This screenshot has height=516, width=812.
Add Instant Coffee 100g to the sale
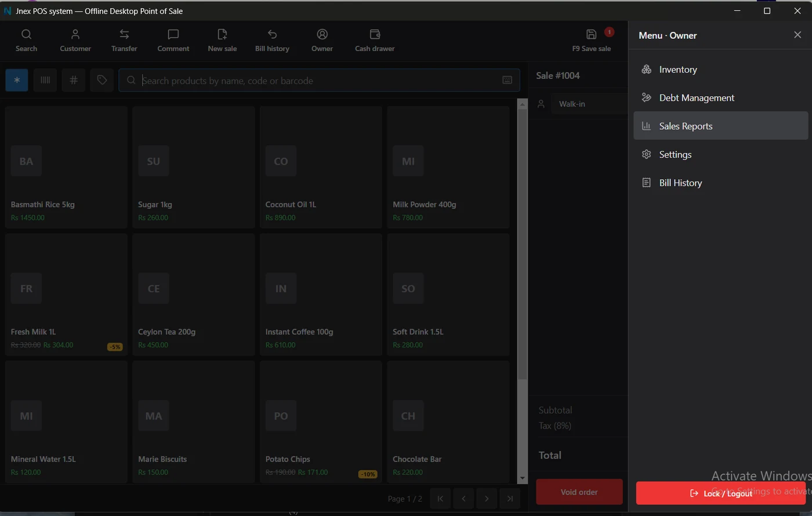tap(321, 295)
